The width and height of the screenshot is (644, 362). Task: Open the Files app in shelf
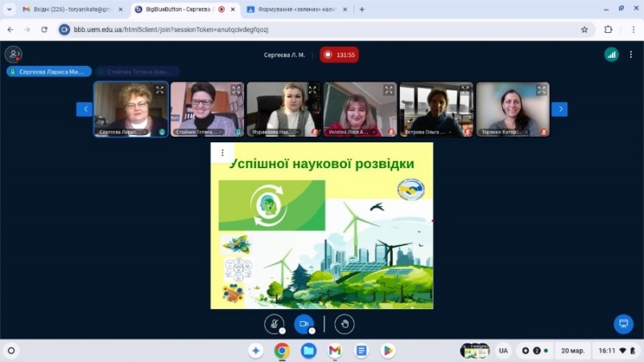click(x=308, y=351)
